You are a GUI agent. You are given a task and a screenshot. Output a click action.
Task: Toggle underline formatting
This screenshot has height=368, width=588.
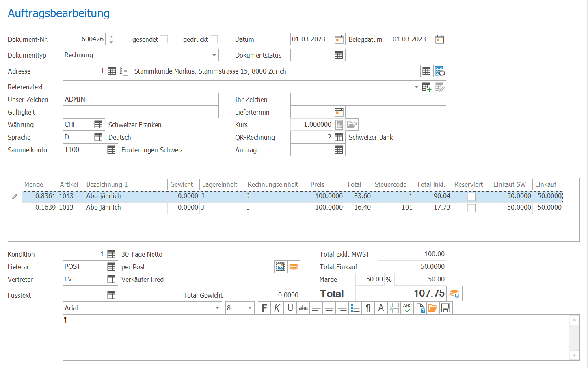coord(290,308)
